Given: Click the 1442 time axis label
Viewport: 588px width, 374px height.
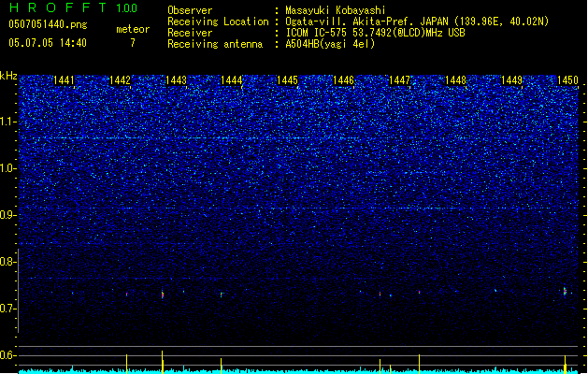Looking at the screenshot, I should pos(120,80).
